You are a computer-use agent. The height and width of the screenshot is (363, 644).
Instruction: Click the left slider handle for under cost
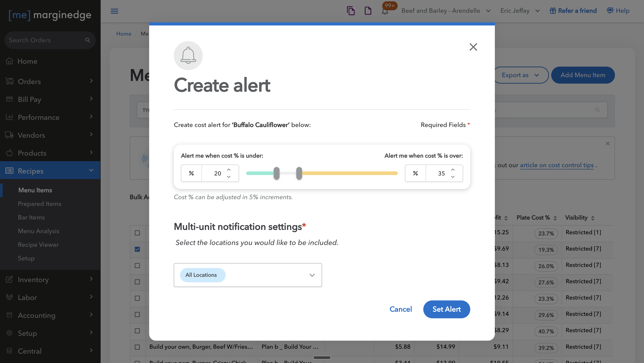(x=276, y=173)
